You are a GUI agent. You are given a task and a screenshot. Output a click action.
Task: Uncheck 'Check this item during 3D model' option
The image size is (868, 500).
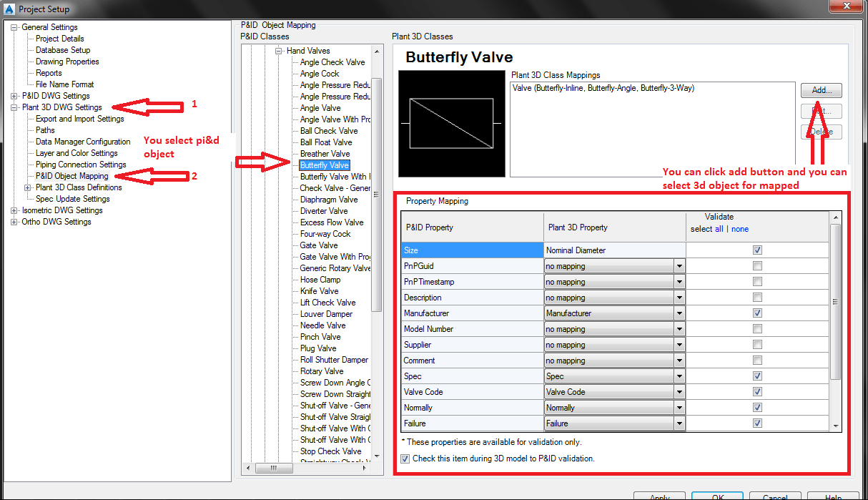coord(405,459)
